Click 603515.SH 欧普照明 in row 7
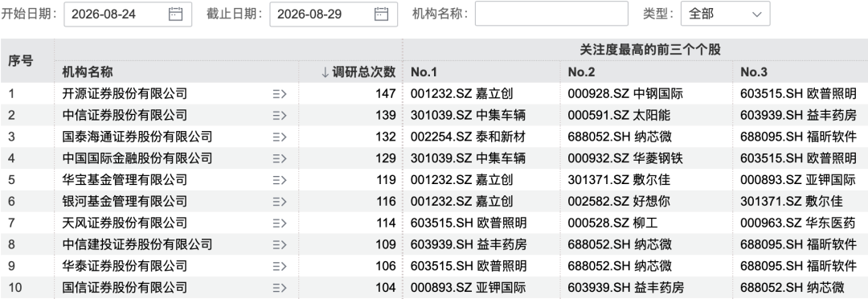The height and width of the screenshot is (299, 868). click(x=469, y=223)
